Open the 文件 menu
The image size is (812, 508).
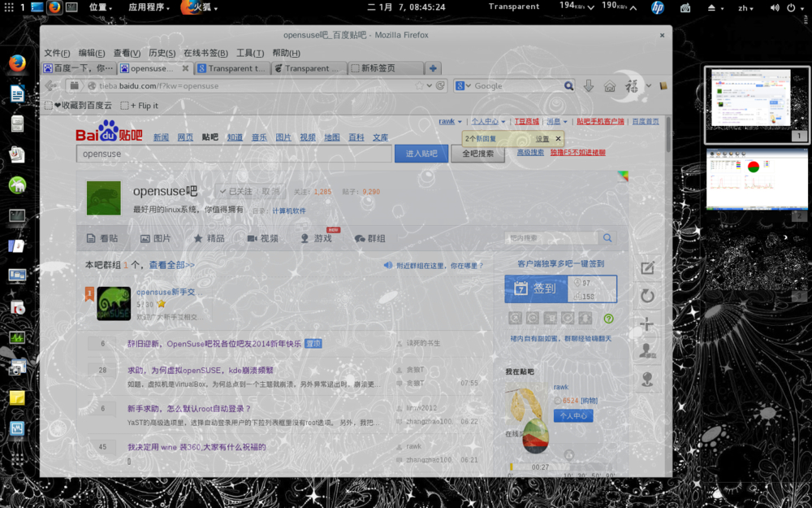coord(57,53)
